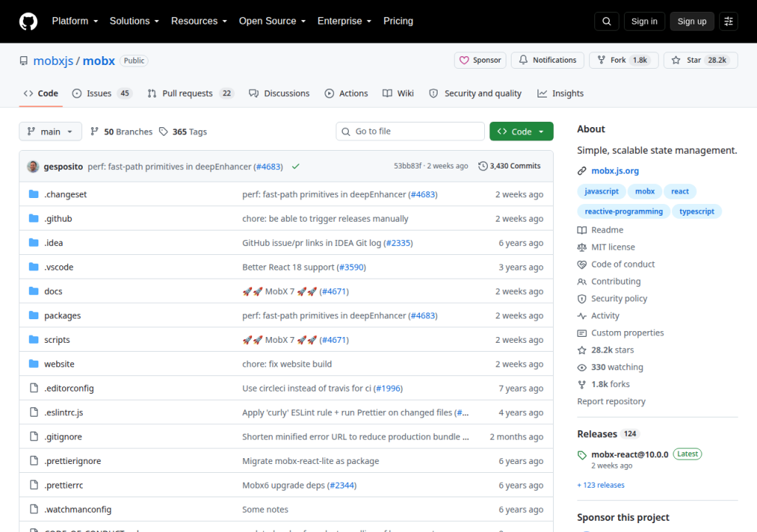Screen dimensions: 757x532
Task: Click the Go to file search field
Action: [410, 132]
